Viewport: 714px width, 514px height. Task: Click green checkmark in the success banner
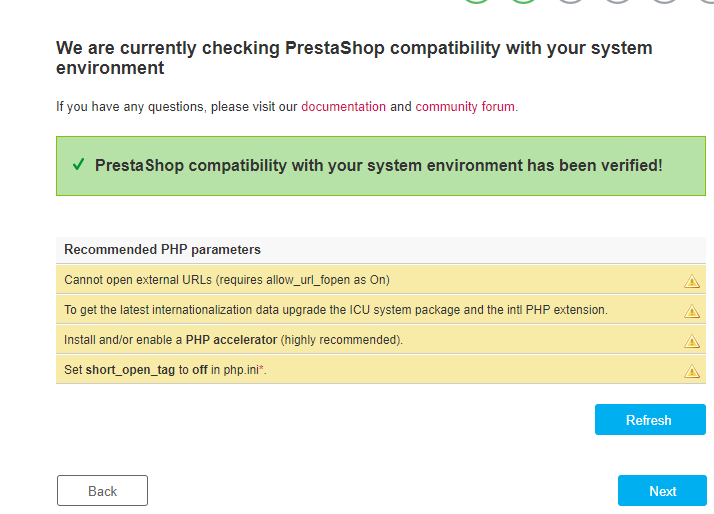[x=78, y=165]
